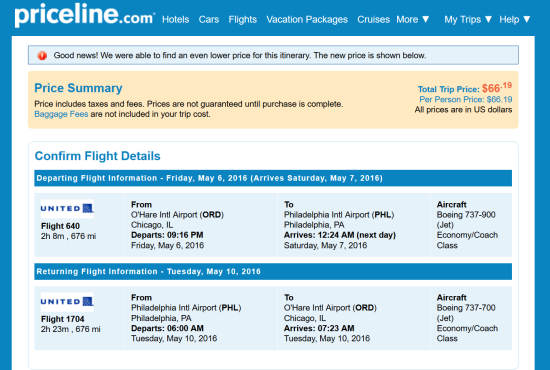The image size is (550, 370).
Task: Expand the More dropdown
Action: tap(413, 20)
